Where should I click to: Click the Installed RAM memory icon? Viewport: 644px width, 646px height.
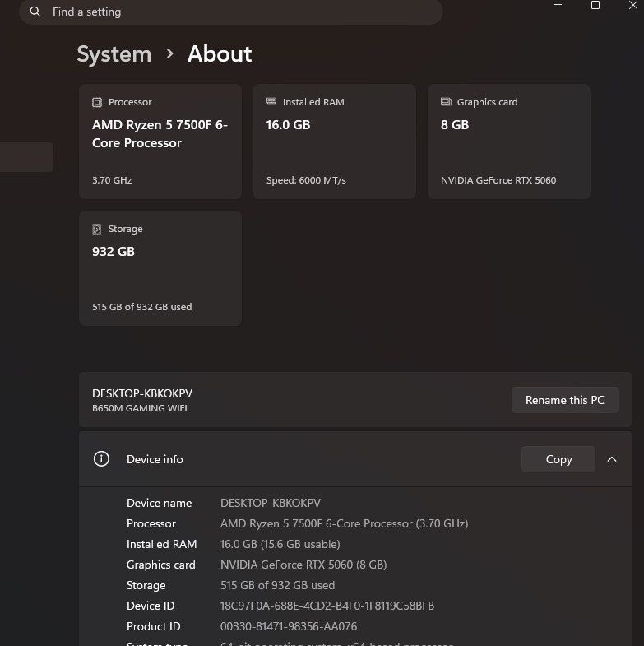tap(271, 101)
